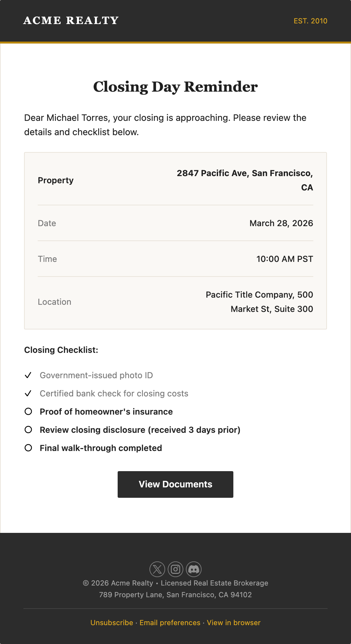Screen dimensions: 351x644
Task: Check the Review closing disclosure circle
Action: tap(28, 430)
